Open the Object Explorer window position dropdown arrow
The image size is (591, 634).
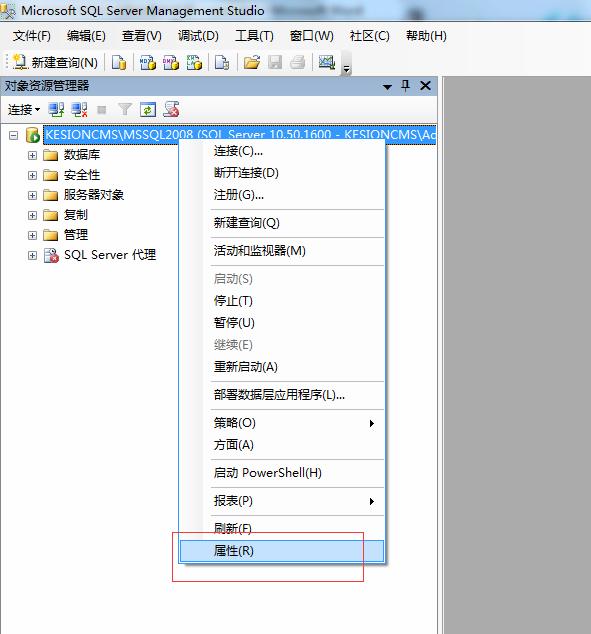click(387, 87)
